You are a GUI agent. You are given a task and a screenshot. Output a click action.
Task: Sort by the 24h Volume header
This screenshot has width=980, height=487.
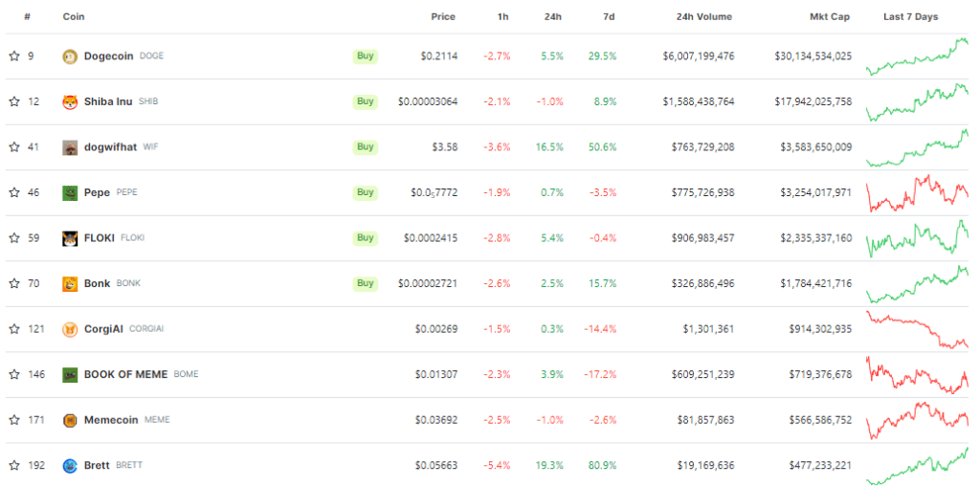(x=703, y=17)
